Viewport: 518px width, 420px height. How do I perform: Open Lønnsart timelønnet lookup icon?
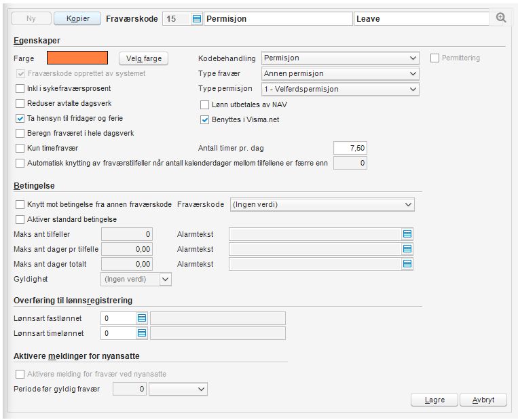tap(142, 333)
